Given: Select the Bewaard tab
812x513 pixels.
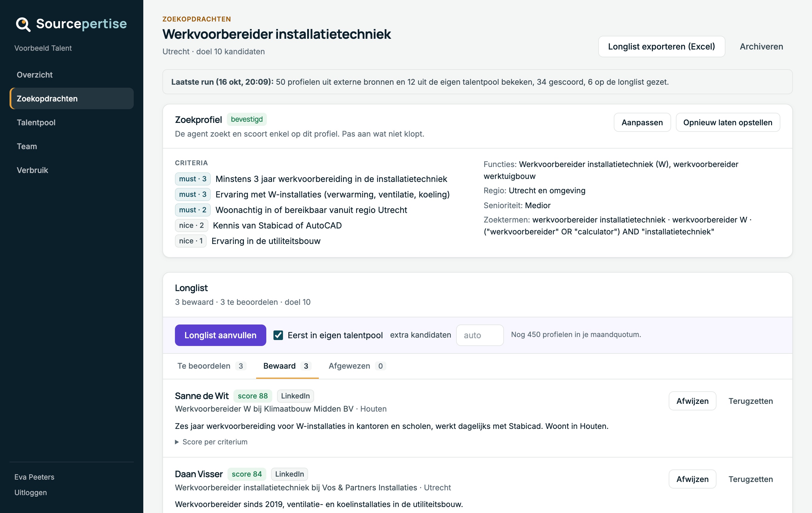Looking at the screenshot, I should tap(287, 366).
